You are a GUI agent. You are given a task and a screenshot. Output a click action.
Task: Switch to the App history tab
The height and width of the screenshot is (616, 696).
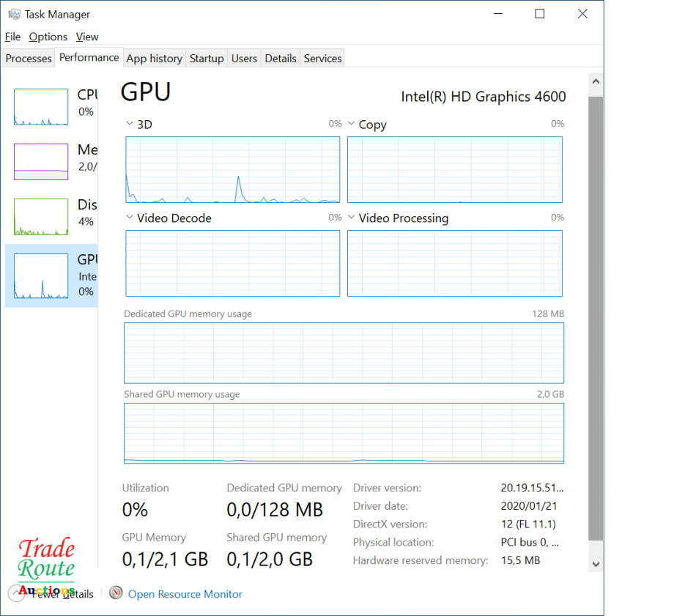(x=154, y=59)
